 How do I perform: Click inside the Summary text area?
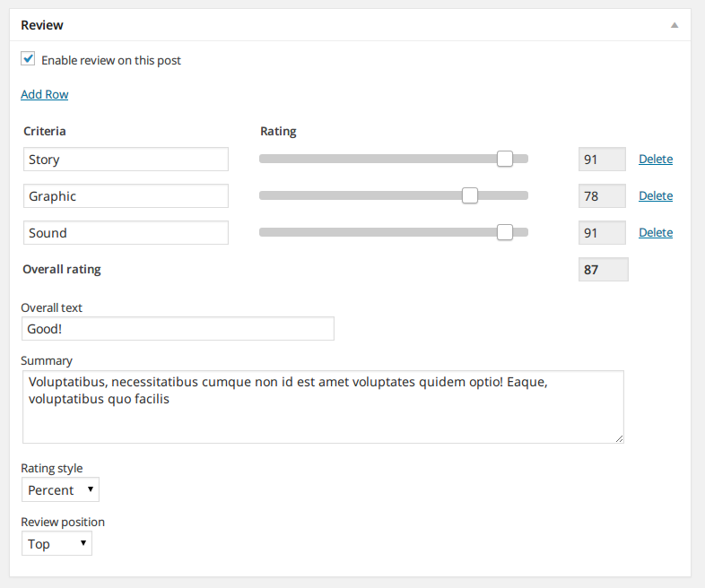(x=323, y=407)
